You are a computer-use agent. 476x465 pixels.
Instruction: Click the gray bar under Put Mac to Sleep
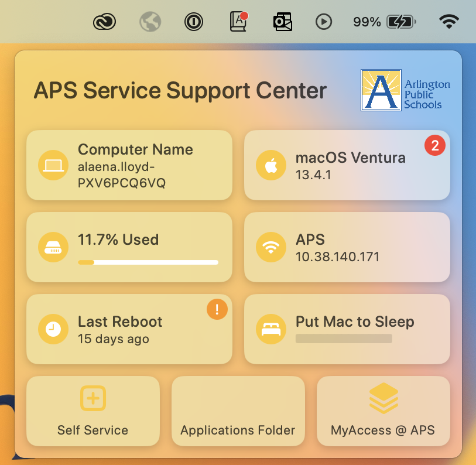coord(344,339)
